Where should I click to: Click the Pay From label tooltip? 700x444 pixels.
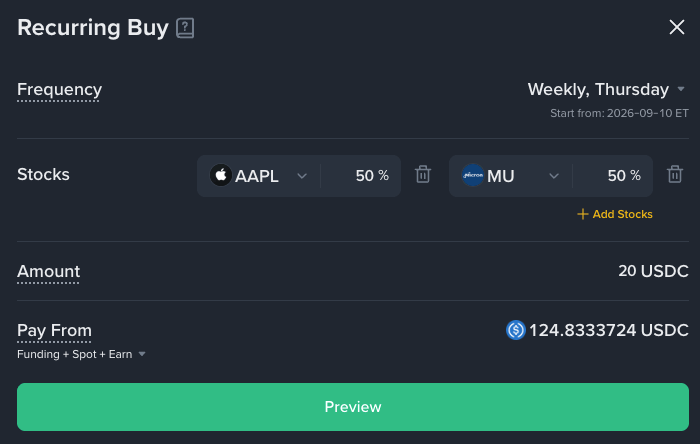click(x=54, y=331)
